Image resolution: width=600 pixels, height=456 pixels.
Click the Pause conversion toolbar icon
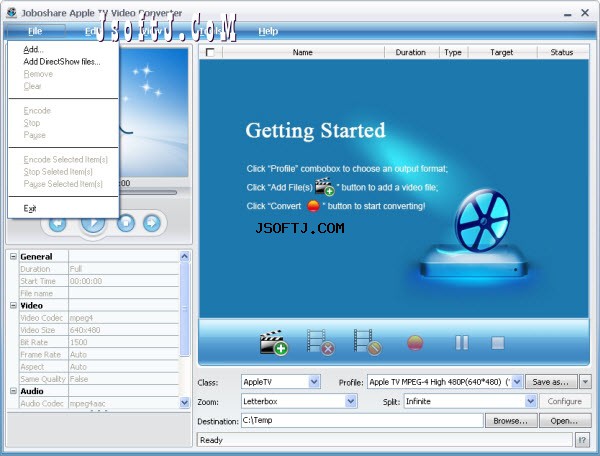(462, 343)
